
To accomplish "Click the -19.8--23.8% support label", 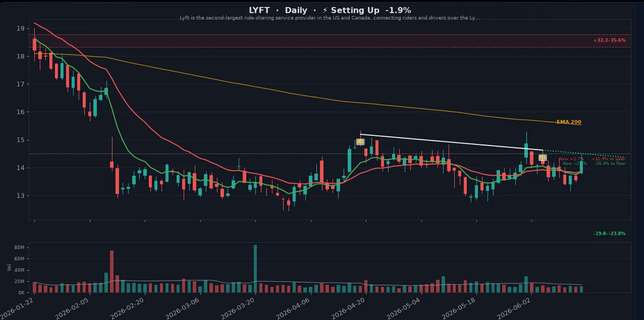I will tap(609, 233).
